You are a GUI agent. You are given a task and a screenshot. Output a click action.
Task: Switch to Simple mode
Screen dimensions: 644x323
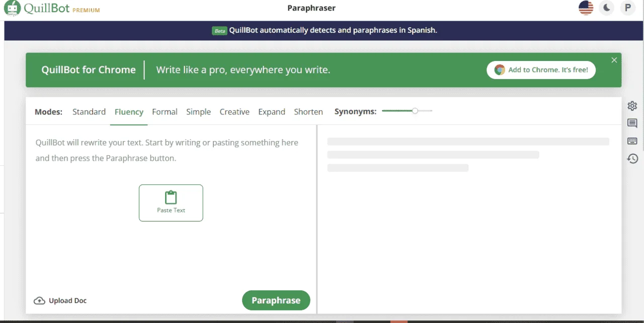coord(198,112)
